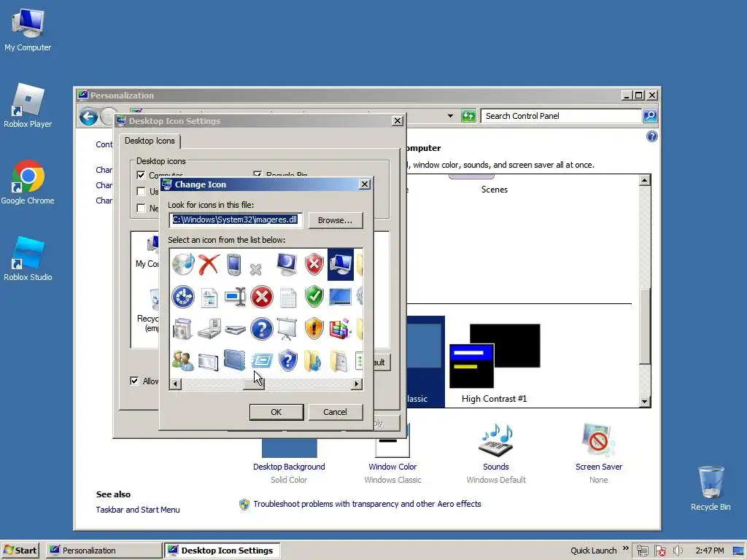747x560 pixels.
Task: Select the projector screen icon
Action: point(287,329)
